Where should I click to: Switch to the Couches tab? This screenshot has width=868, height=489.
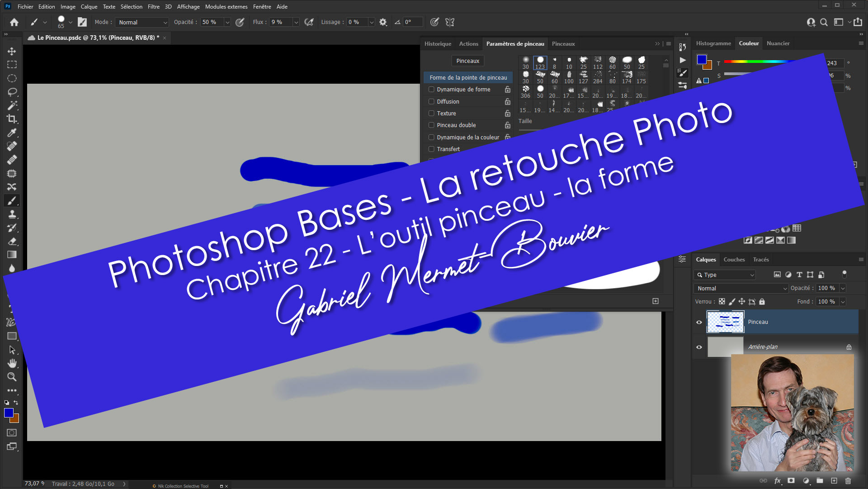tap(734, 260)
